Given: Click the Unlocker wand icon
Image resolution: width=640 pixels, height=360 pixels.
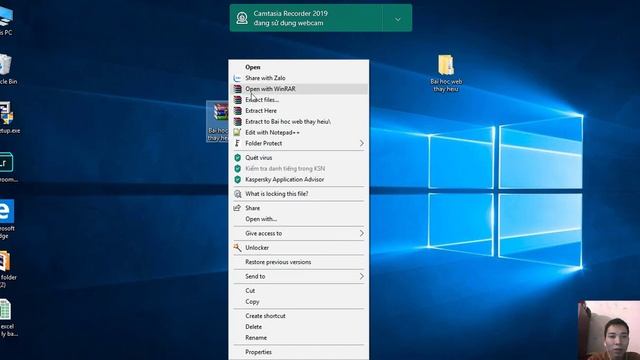Looking at the screenshot, I should click(x=237, y=247).
